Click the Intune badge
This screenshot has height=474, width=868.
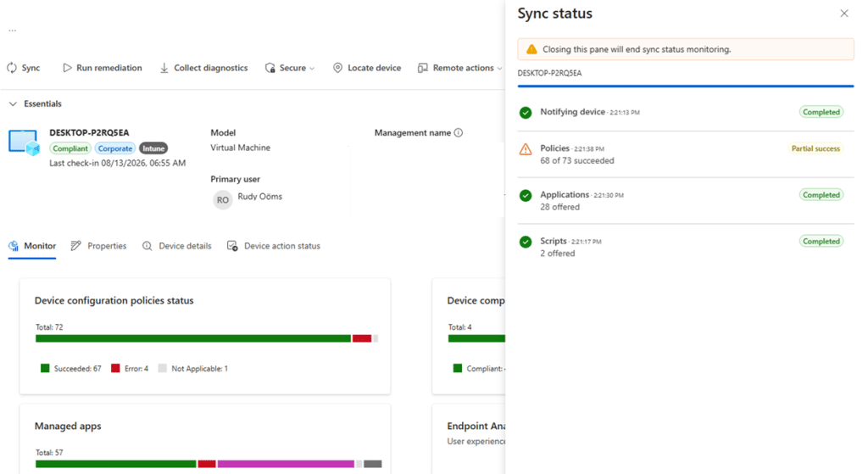(x=153, y=148)
